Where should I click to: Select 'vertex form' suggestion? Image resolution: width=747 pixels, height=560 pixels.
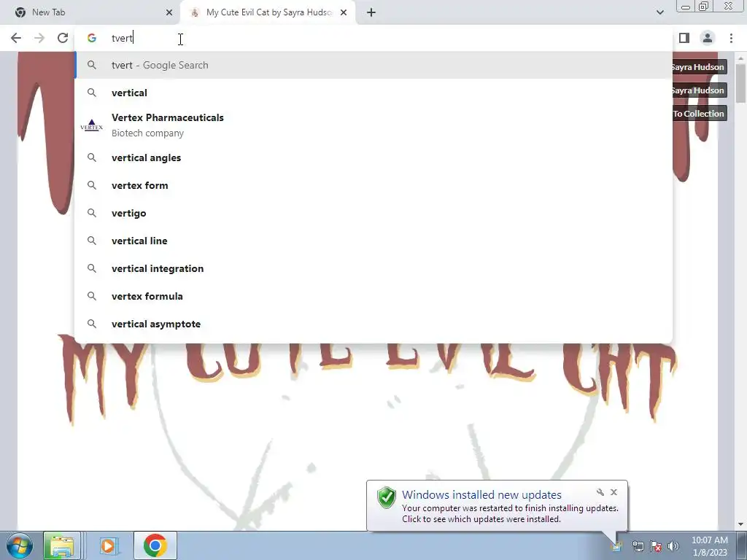pos(373,185)
